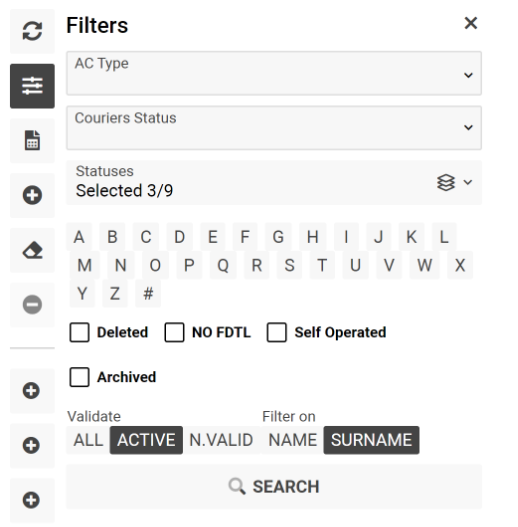Open the Couriers Status dropdown
Image resolution: width=518 pixels, height=527 pixels.
tap(274, 128)
